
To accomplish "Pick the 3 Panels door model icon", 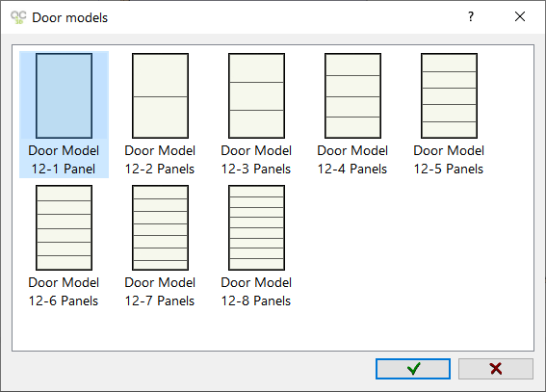I will point(257,95).
